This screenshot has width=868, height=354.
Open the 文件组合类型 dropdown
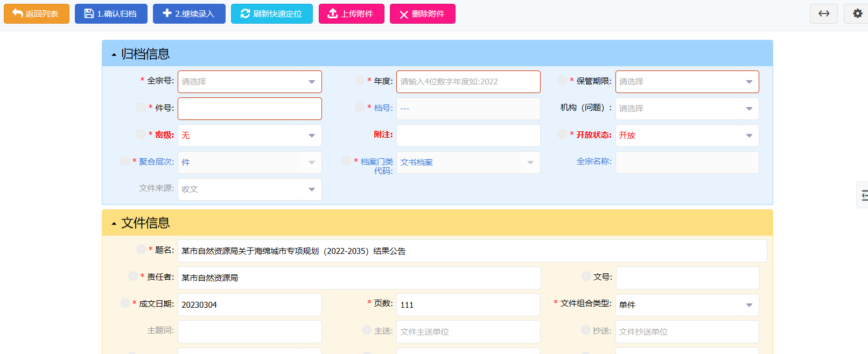687,305
